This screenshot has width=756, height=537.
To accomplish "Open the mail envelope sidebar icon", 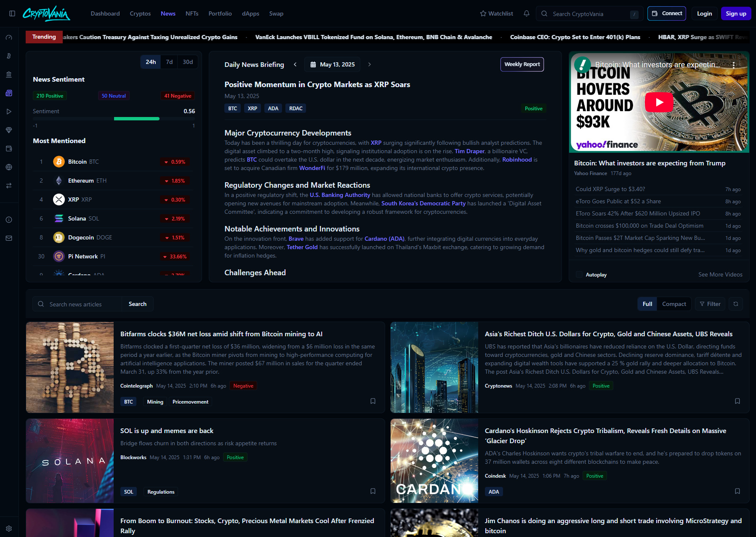I will (9, 238).
